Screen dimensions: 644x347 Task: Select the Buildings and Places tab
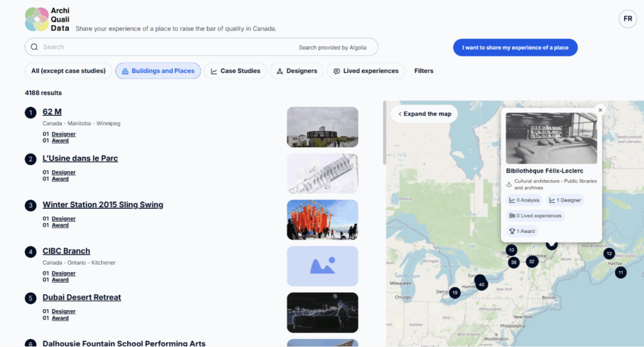[x=158, y=71]
